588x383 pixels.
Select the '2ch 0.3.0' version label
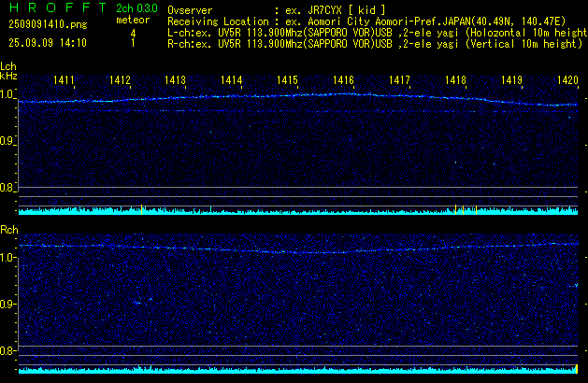(136, 7)
